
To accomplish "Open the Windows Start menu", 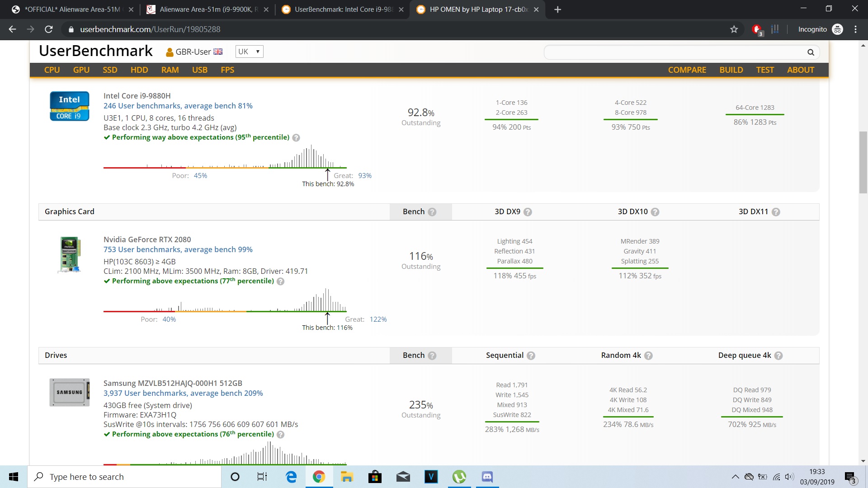I will coord(14,477).
